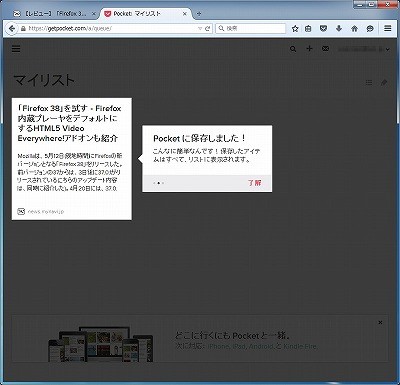Image resolution: width=400 pixels, height=385 pixels.
Task: Expand the URL bar history dropdown arrow
Action: point(200,29)
